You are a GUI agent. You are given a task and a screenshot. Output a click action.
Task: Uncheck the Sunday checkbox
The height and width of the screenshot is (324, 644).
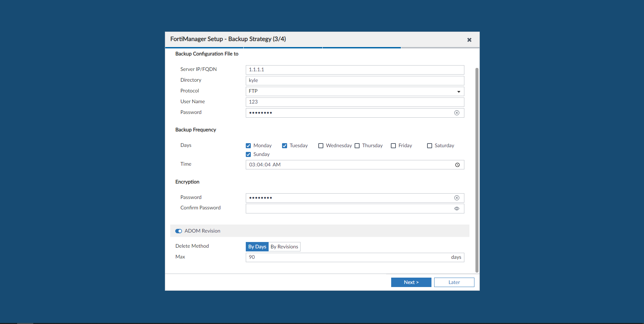248,154
